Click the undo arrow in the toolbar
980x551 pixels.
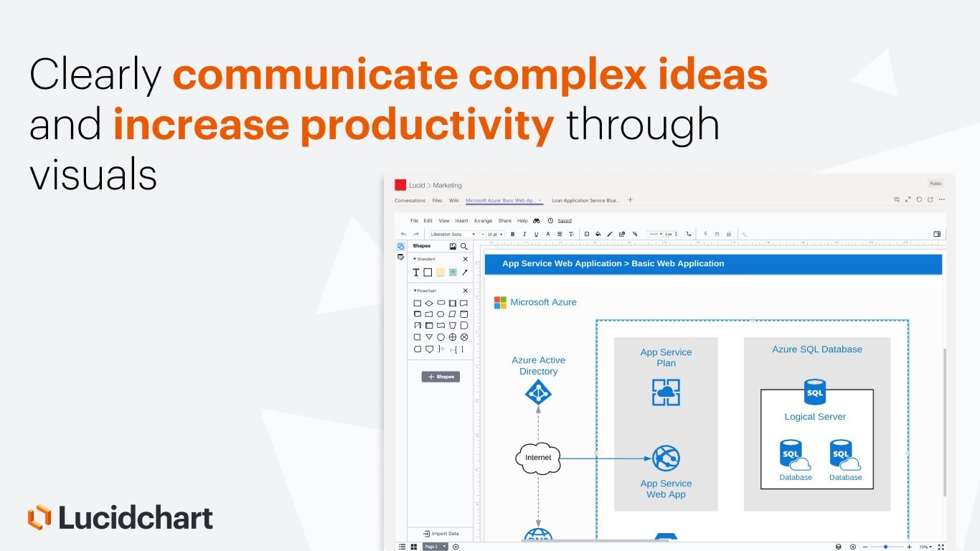pyautogui.click(x=404, y=234)
